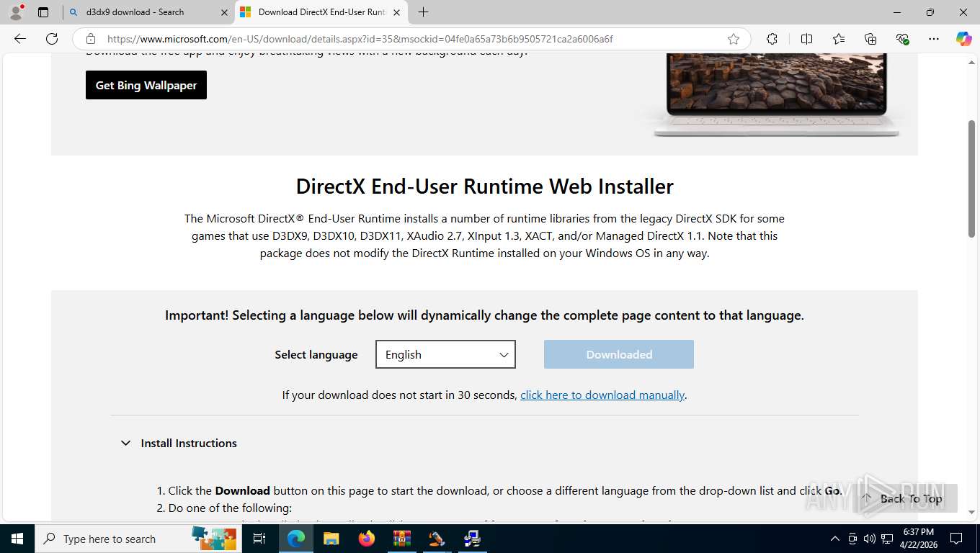
Task: Open the Select language English dropdown
Action: click(445, 354)
